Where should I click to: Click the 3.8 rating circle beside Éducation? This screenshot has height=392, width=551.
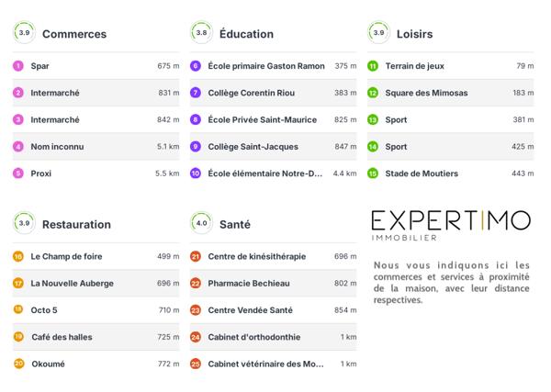coord(201,33)
